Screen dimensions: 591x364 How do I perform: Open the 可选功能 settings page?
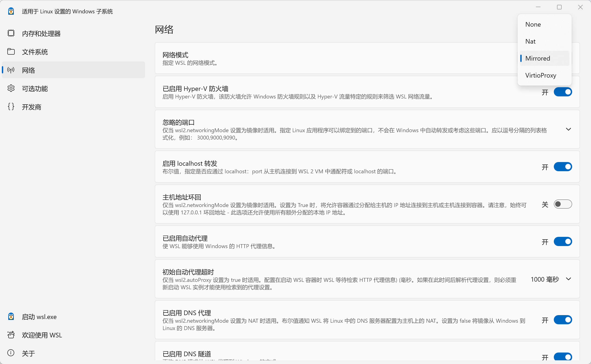click(73, 88)
